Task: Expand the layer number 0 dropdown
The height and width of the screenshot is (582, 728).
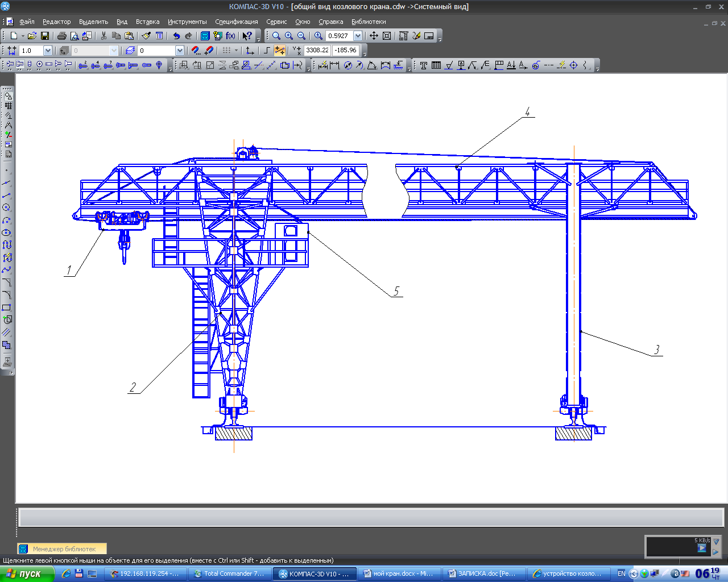Action: coord(180,51)
